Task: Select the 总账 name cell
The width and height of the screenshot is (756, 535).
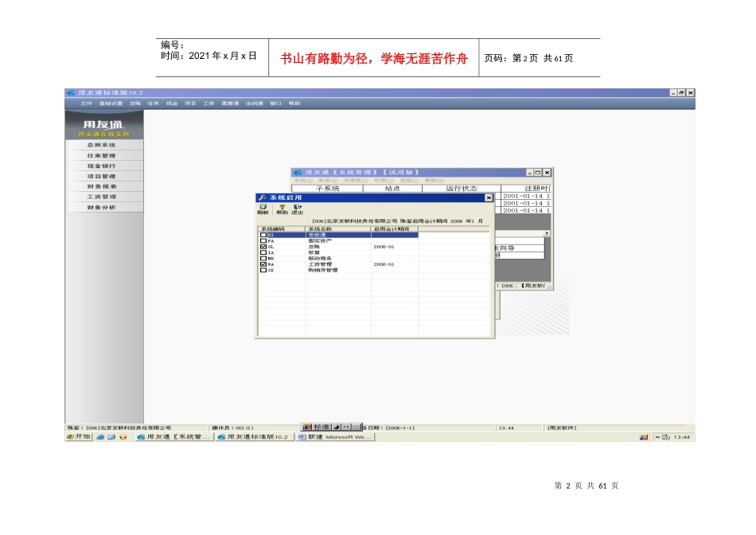Action: 314,247
